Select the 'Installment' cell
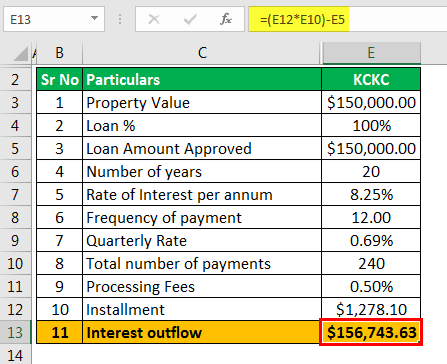 coord(202,309)
